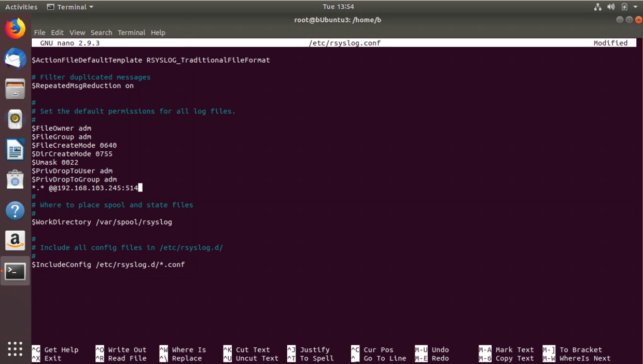Viewport: 643px width, 364px height.
Task: Open the Help dock icon
Action: coord(15,211)
